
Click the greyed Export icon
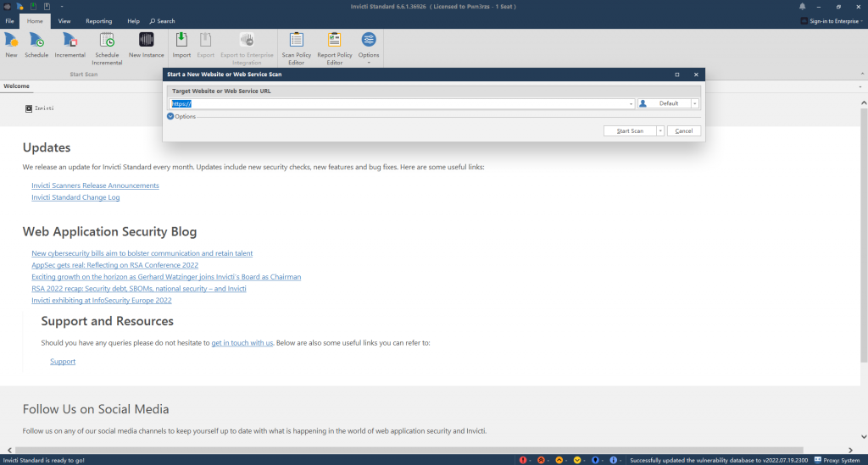[205, 45]
